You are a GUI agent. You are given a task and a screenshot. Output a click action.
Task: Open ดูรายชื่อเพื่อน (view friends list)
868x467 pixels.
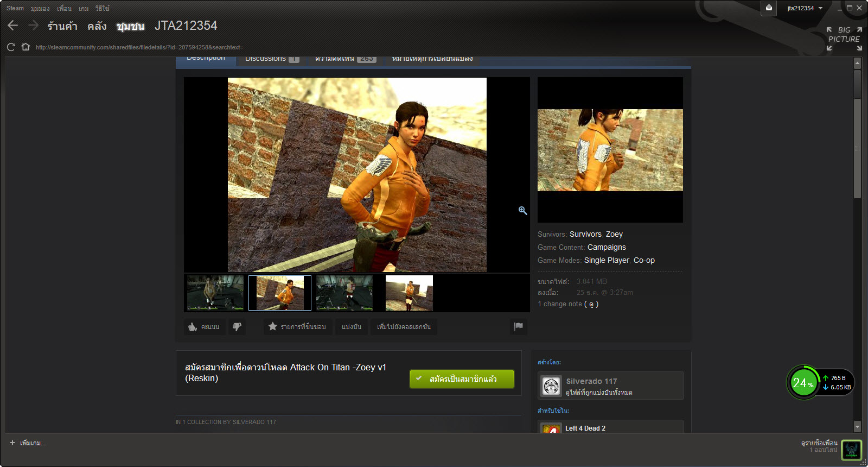click(x=819, y=443)
